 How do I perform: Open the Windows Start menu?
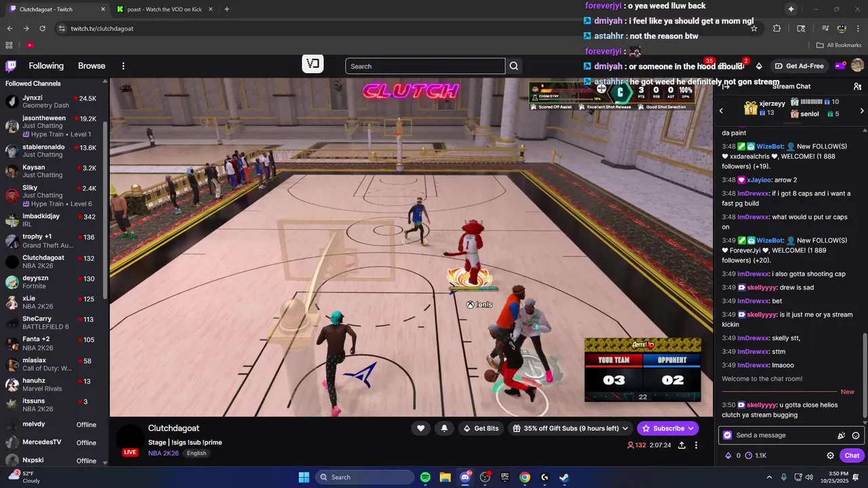[304, 477]
